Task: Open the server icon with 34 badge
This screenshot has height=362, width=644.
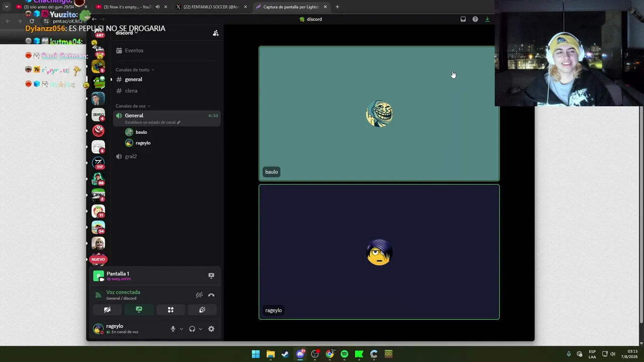Action: click(x=98, y=227)
